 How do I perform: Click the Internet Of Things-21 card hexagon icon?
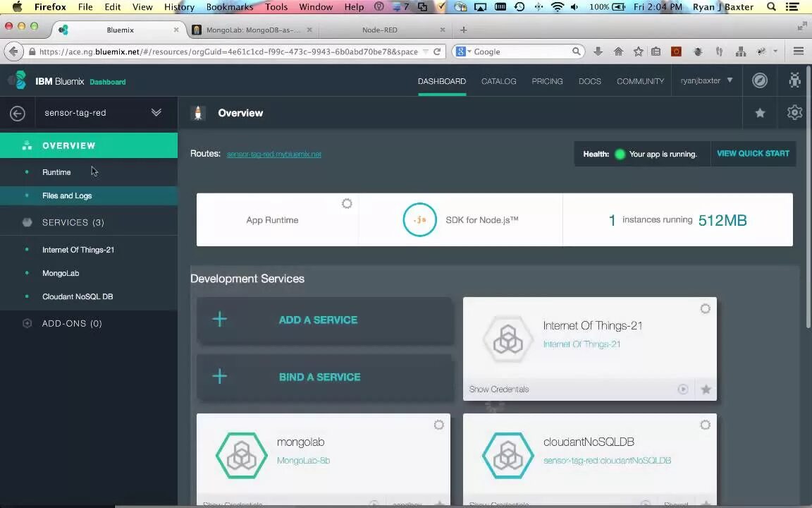(508, 339)
